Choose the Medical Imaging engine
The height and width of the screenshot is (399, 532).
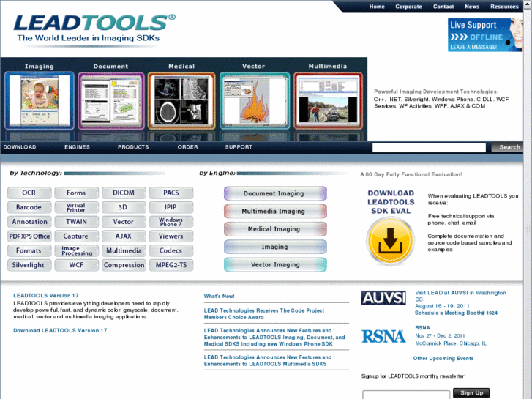[x=275, y=229]
